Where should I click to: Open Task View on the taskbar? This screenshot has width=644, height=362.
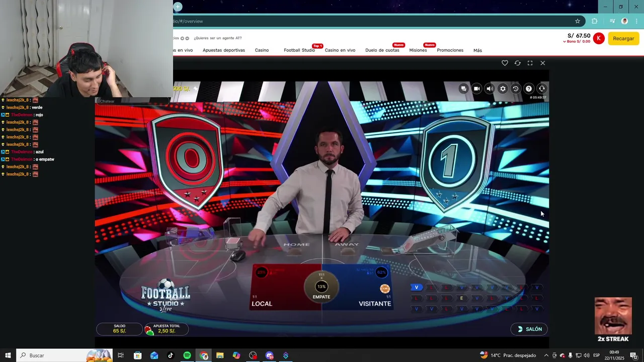point(121,355)
